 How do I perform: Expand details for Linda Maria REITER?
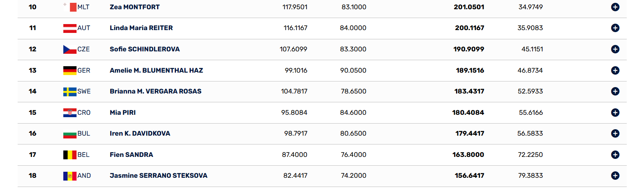[615, 28]
